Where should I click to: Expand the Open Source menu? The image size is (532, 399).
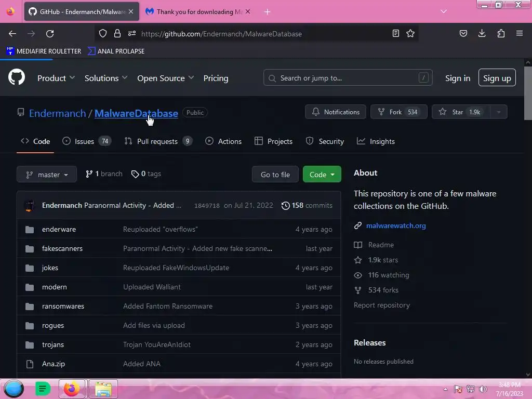point(166,78)
